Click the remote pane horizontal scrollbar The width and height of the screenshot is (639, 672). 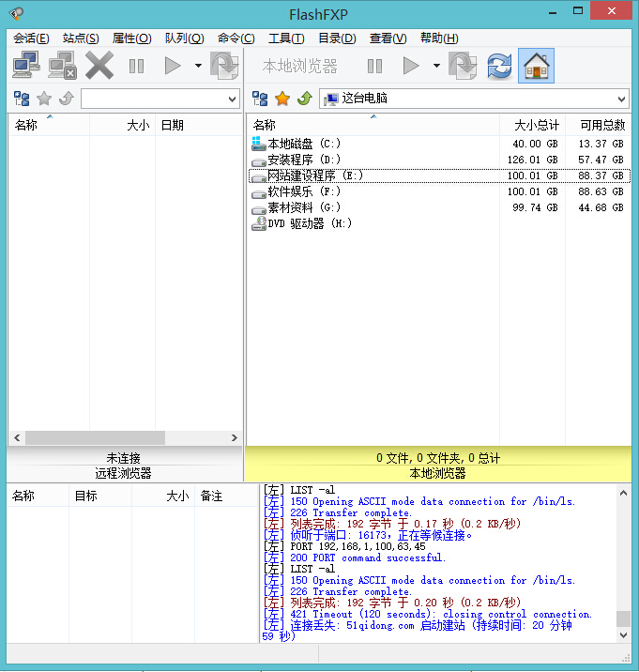[94, 438]
